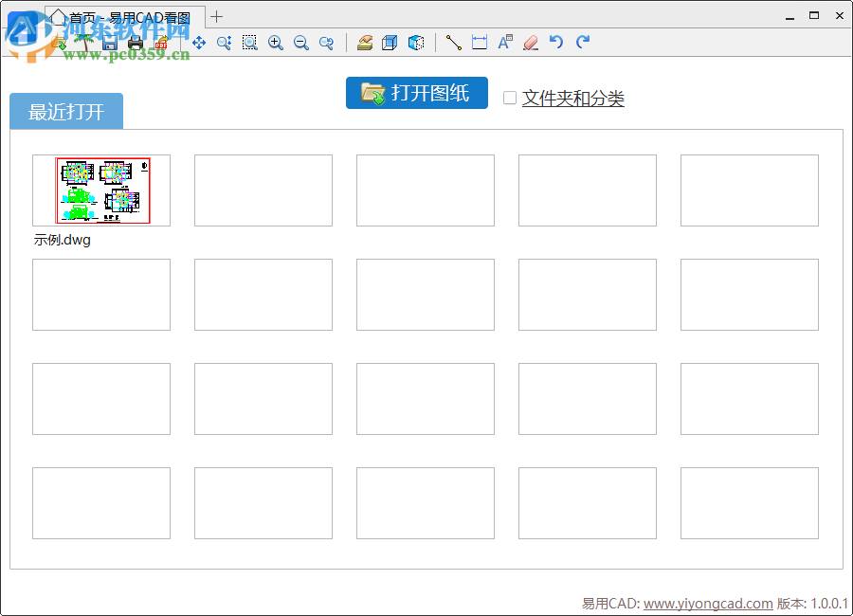Image resolution: width=853 pixels, height=616 pixels.
Task: Click the Undo icon
Action: click(x=557, y=43)
